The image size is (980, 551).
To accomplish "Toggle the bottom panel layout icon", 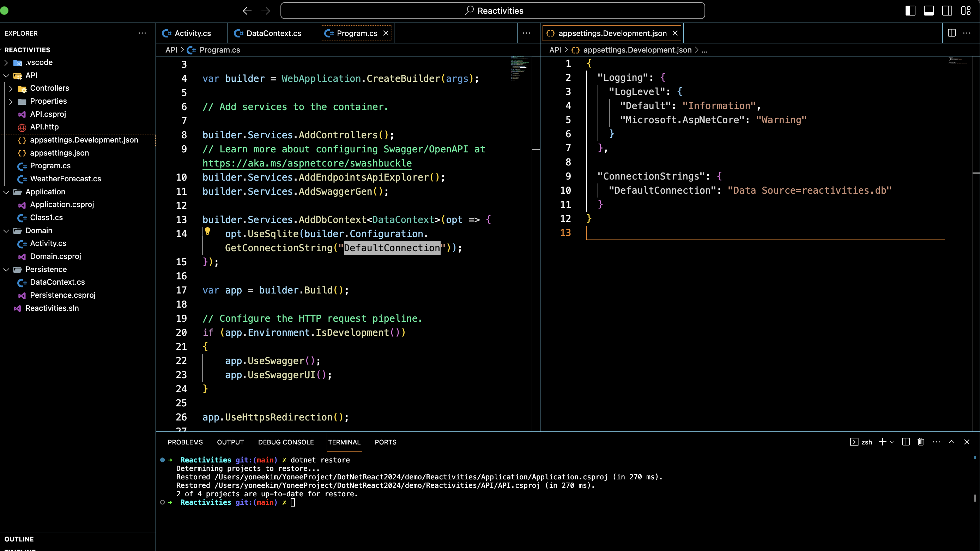I will click(928, 11).
